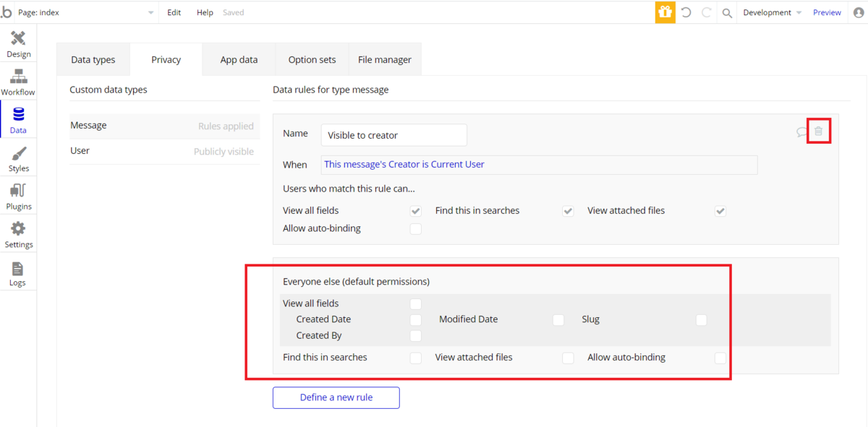Check the Slug field permission

pyautogui.click(x=701, y=320)
